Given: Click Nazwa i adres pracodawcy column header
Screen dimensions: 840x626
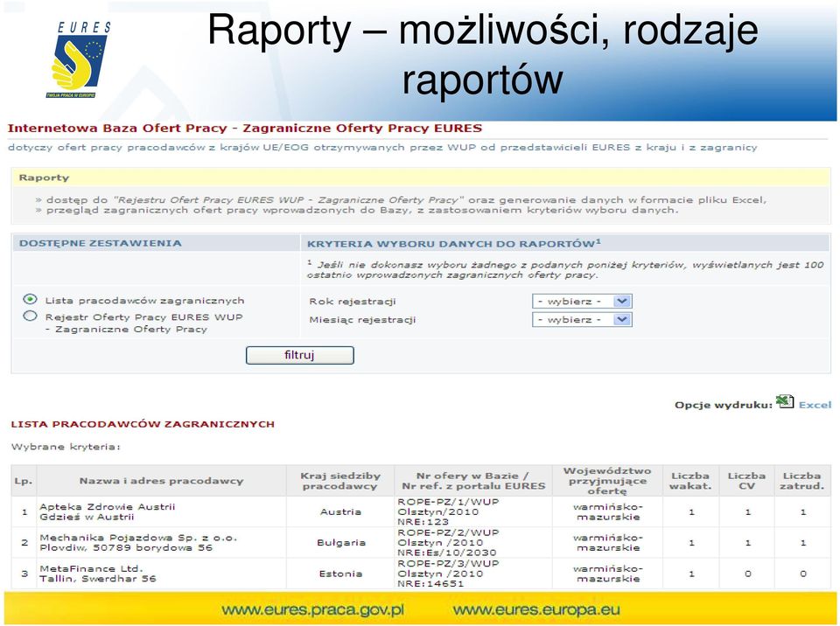Looking at the screenshot, I should tap(161, 481).
